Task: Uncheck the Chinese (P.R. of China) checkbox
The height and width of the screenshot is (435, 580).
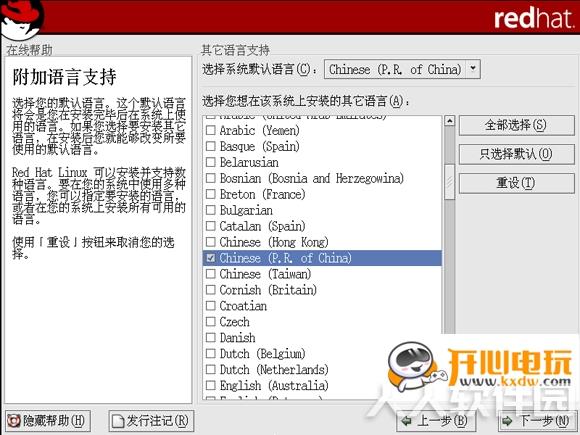Action: click(x=210, y=258)
